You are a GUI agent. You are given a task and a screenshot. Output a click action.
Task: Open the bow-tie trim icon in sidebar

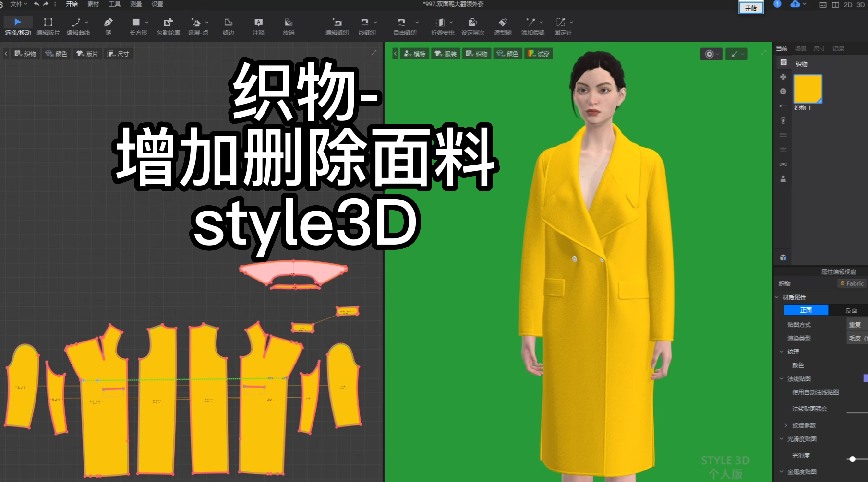784,164
